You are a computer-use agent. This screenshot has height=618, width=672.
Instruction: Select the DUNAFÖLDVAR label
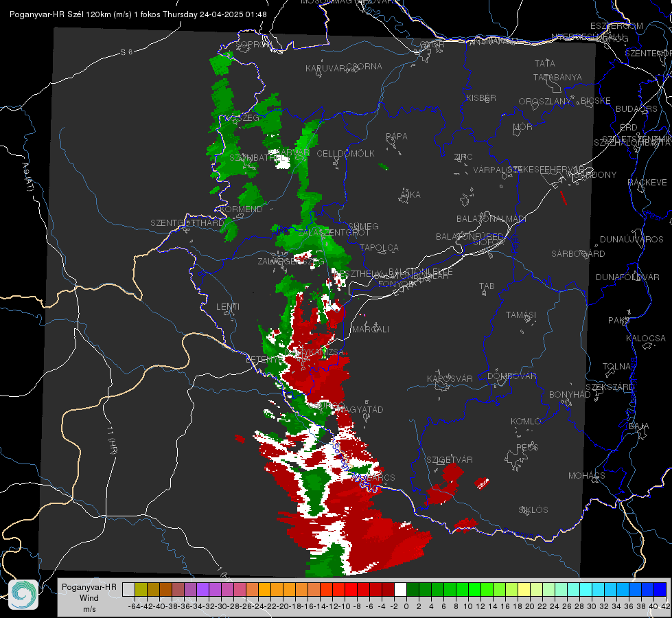[x=627, y=277]
